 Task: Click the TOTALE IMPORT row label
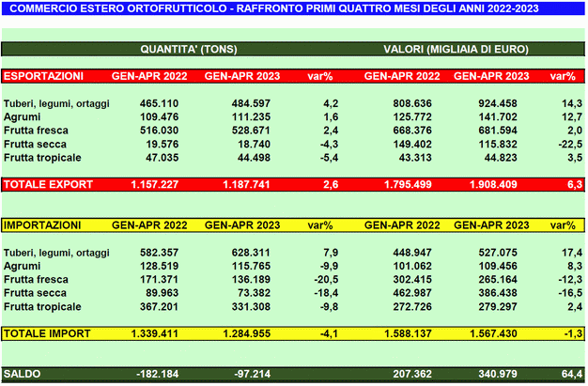pyautogui.click(x=44, y=333)
